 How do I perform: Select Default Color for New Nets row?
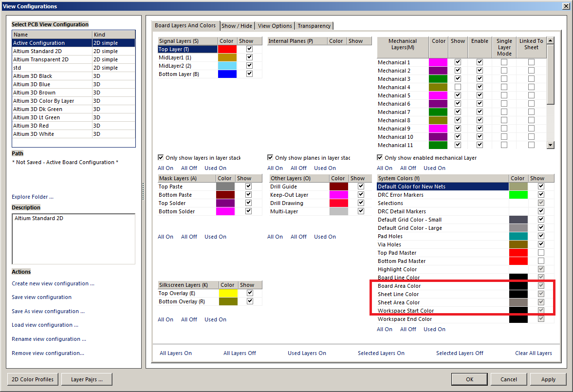coord(465,187)
